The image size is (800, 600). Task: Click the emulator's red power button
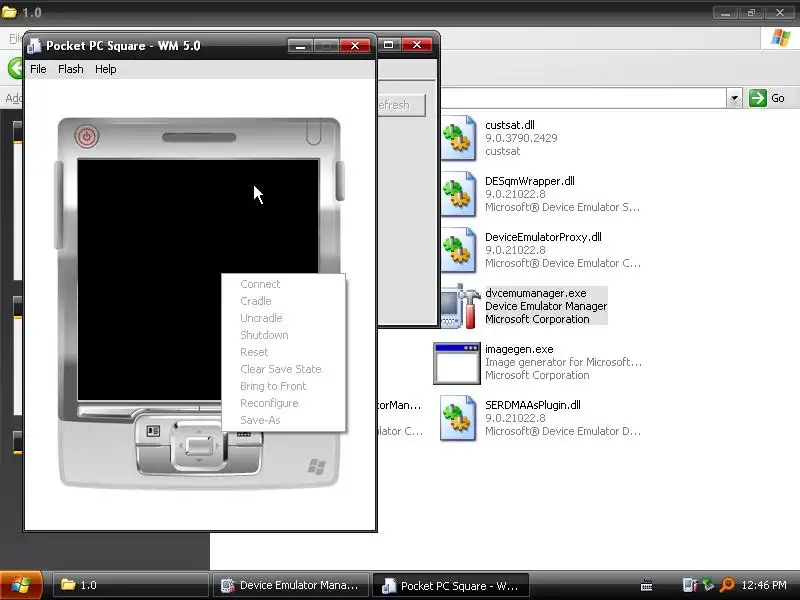pos(87,136)
